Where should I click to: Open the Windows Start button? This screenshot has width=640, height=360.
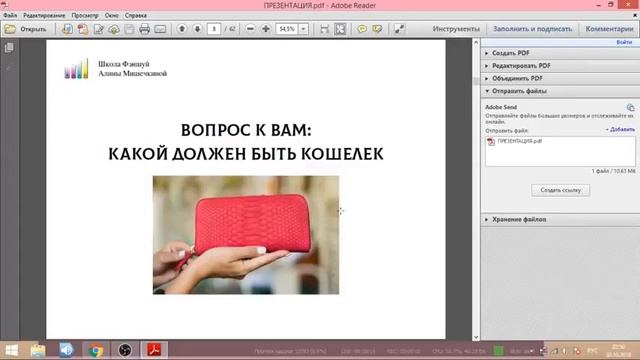coord(11,350)
